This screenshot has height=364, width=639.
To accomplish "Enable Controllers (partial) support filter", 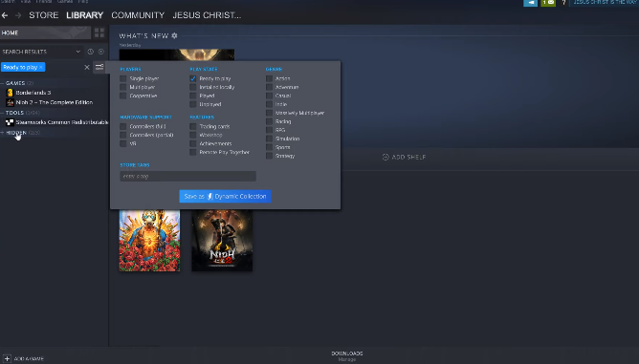I will click(x=123, y=135).
